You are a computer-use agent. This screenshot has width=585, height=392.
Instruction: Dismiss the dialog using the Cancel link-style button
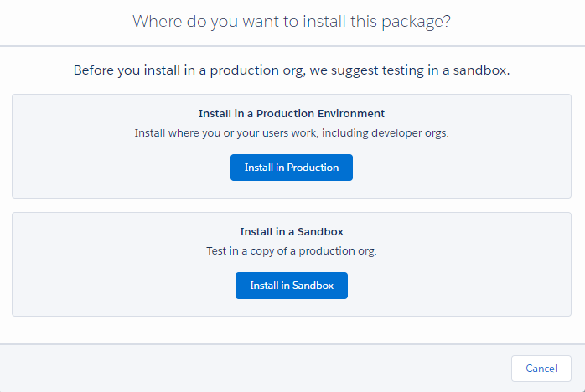(541, 369)
